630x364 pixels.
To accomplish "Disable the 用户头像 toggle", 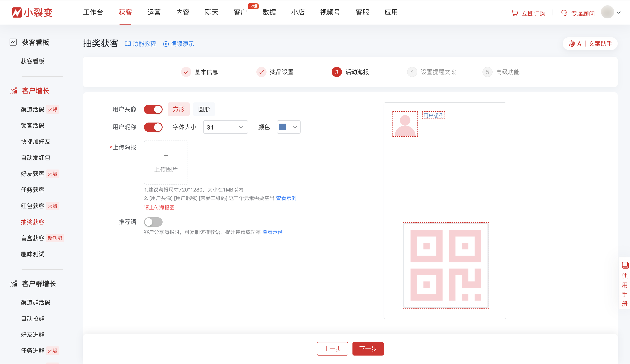I will coord(153,109).
